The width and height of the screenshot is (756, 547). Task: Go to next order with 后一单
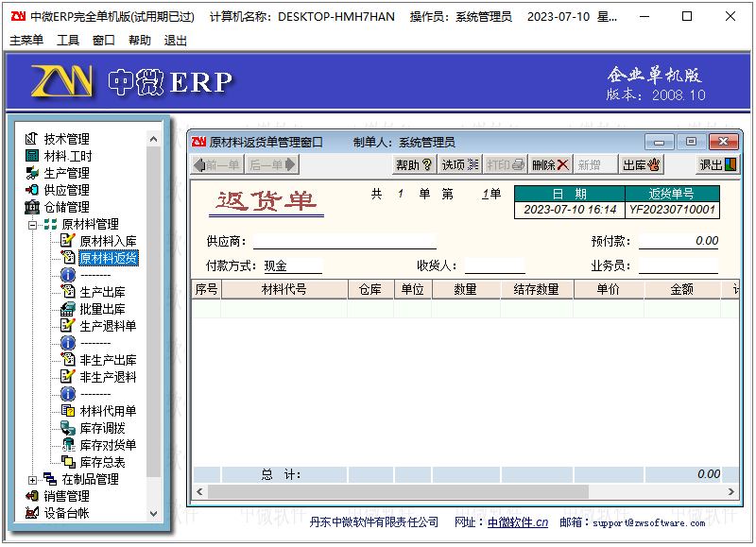coord(272,165)
